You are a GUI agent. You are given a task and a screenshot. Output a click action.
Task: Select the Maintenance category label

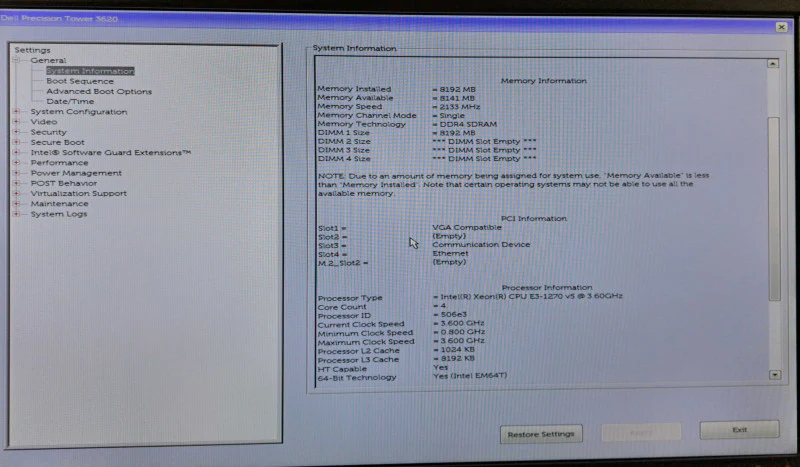pyautogui.click(x=59, y=204)
